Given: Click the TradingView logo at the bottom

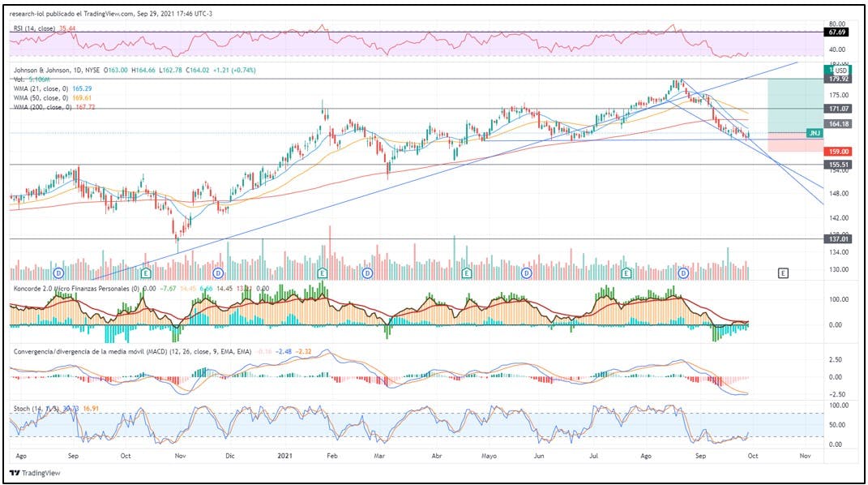Looking at the screenshot, I should coord(35,473).
